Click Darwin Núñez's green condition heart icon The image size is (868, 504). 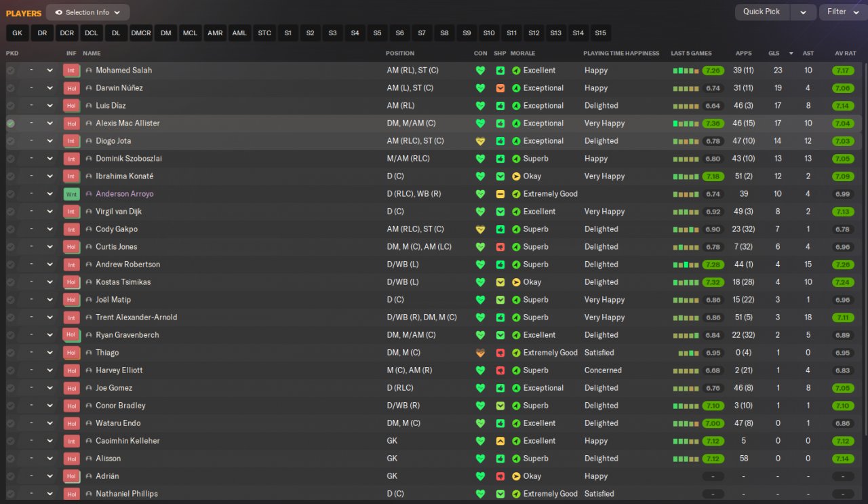click(480, 88)
